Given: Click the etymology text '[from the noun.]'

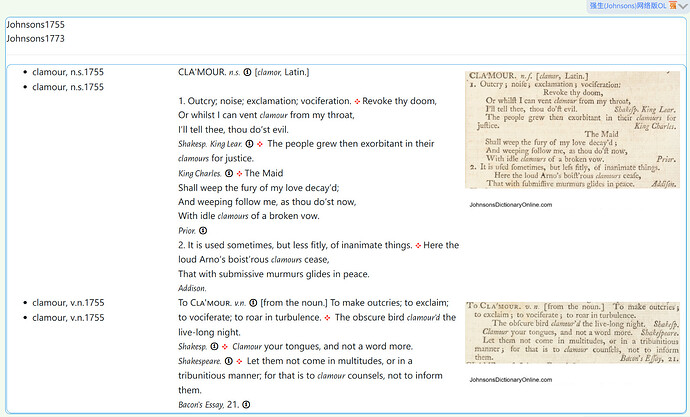Looking at the screenshot, I should (x=294, y=303).
